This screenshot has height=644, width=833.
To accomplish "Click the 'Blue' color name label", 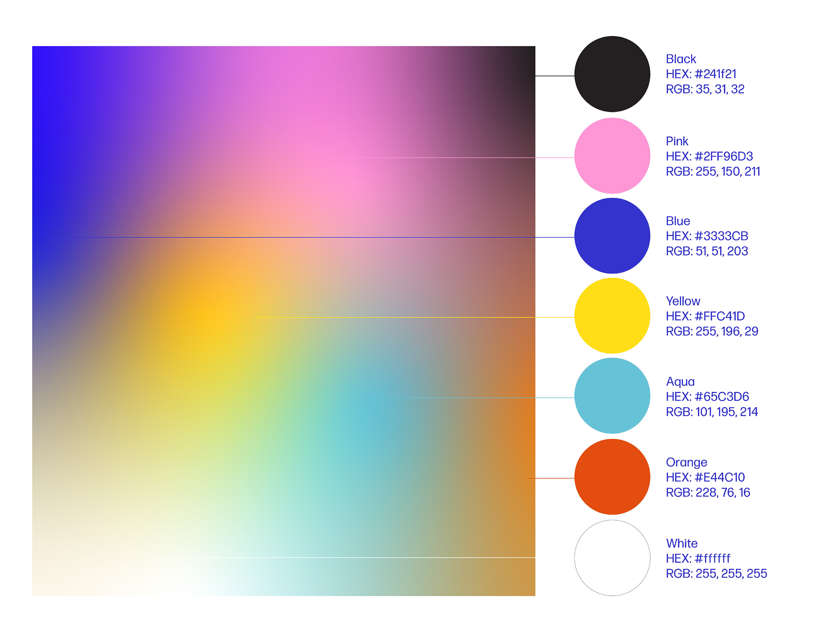I will point(678,221).
